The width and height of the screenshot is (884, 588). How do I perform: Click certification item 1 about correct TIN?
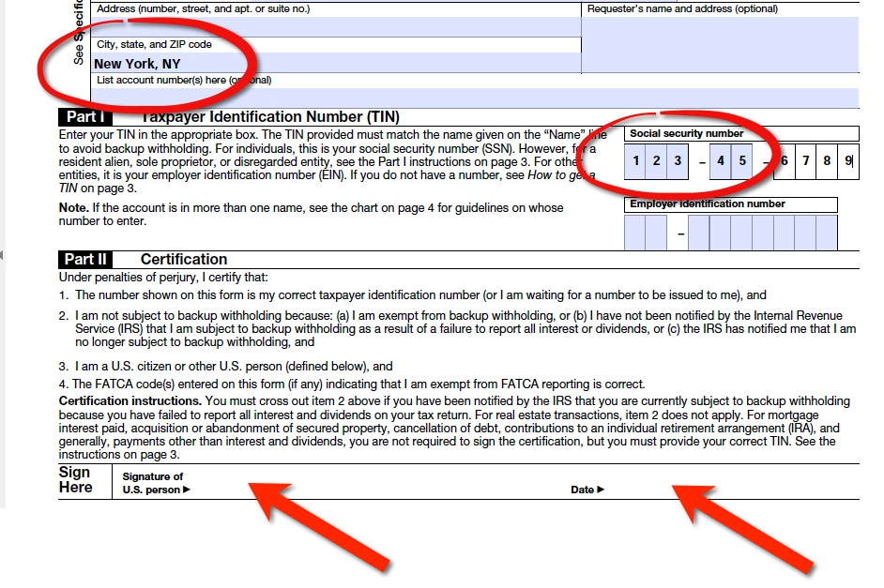[x=413, y=295]
